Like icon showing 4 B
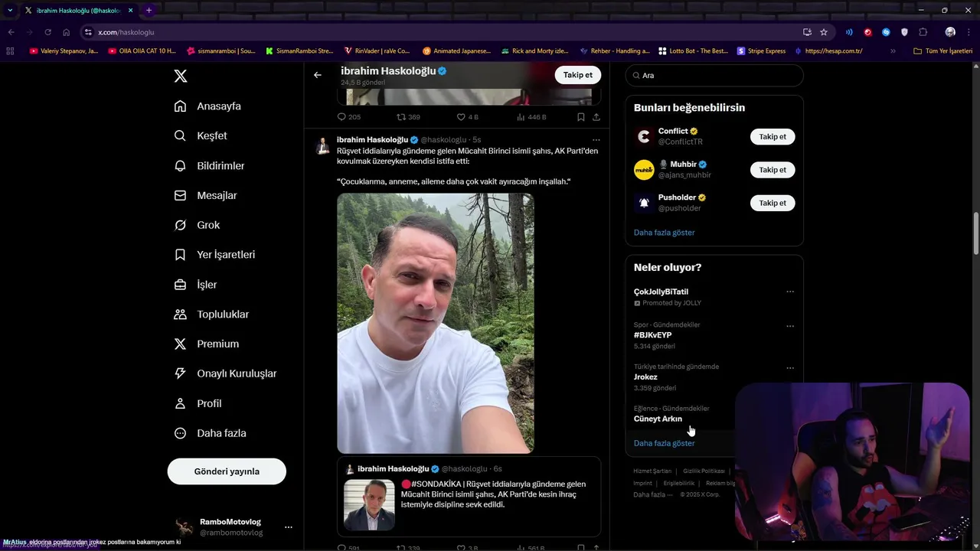The height and width of the screenshot is (551, 980). pyautogui.click(x=461, y=117)
